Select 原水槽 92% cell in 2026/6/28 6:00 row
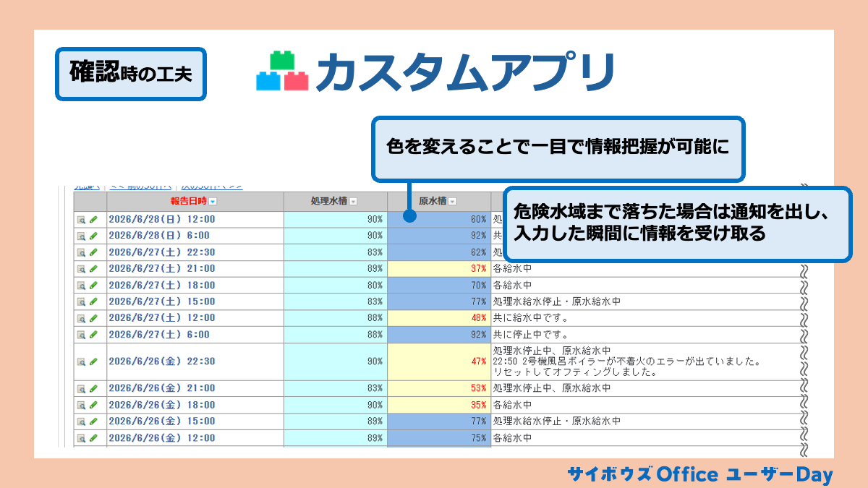Image resolution: width=868 pixels, height=488 pixels. point(439,236)
